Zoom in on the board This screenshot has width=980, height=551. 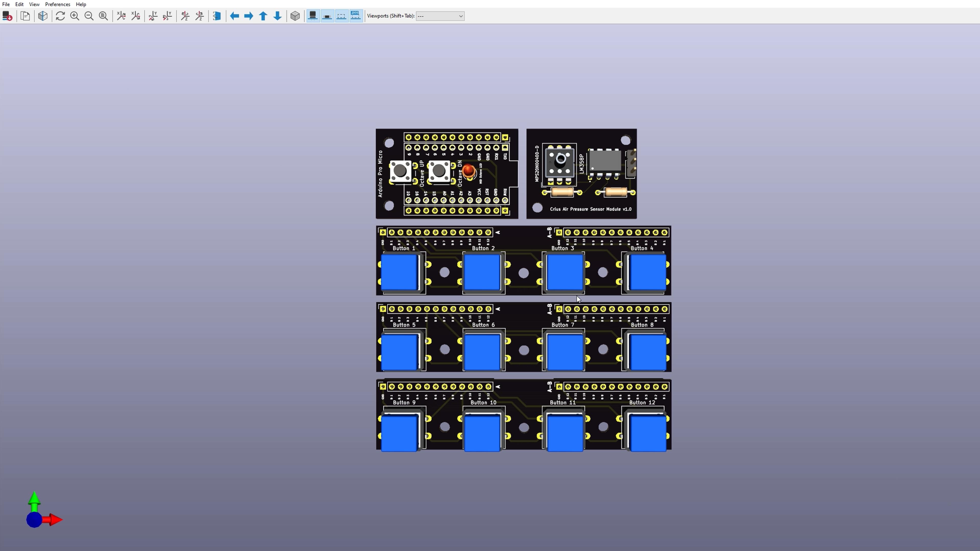pyautogui.click(x=75, y=16)
